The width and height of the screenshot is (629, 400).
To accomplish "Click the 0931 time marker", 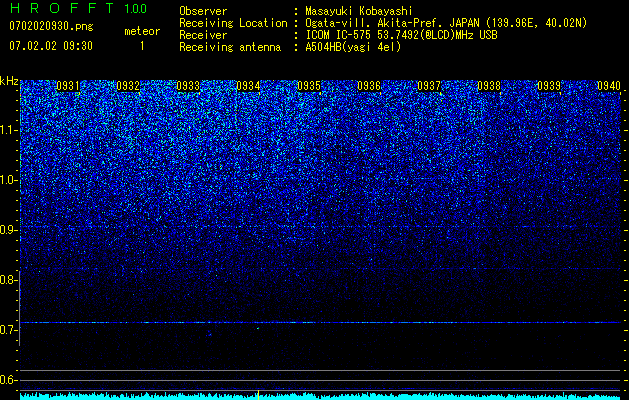I will coord(68,86).
